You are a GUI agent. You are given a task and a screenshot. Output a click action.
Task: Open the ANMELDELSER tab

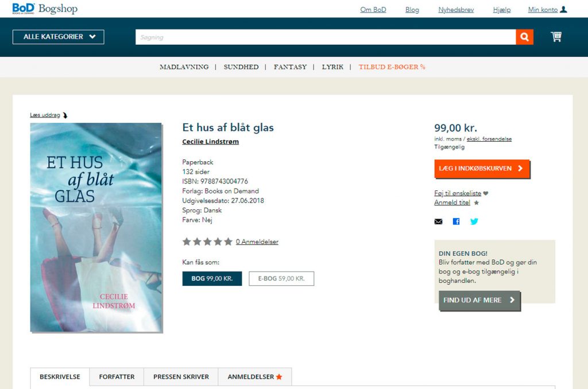[254, 376]
